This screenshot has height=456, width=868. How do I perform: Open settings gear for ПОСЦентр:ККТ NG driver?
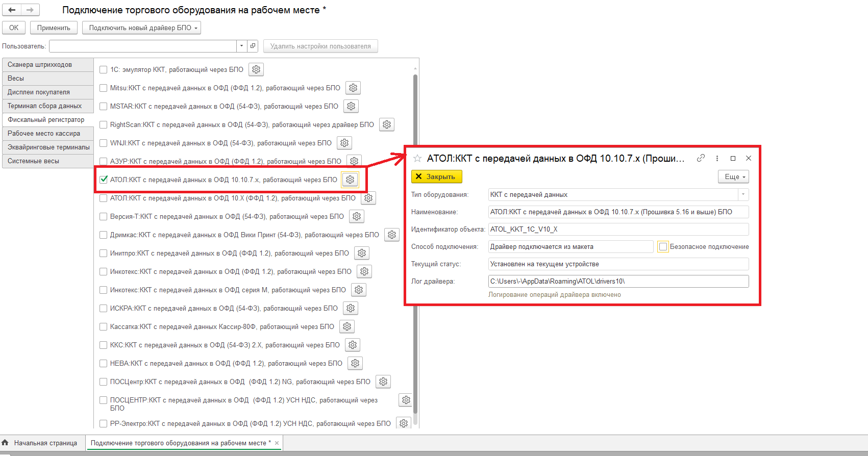click(383, 382)
